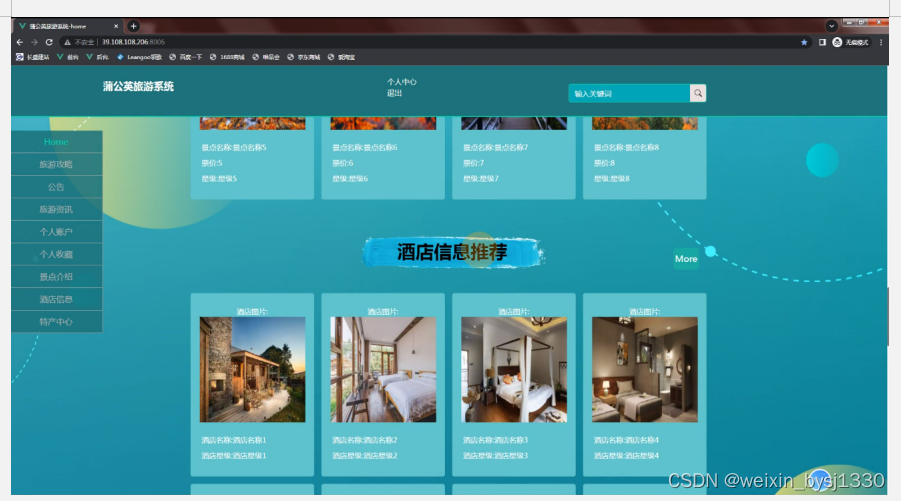Open the 百度一下 bookmark
901x501 pixels.
(x=186, y=57)
